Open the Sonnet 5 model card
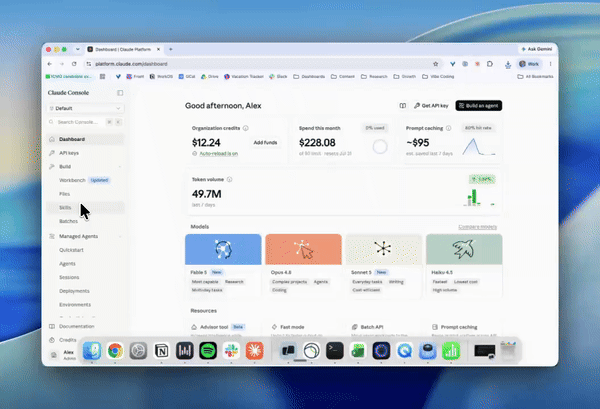 pos(384,266)
